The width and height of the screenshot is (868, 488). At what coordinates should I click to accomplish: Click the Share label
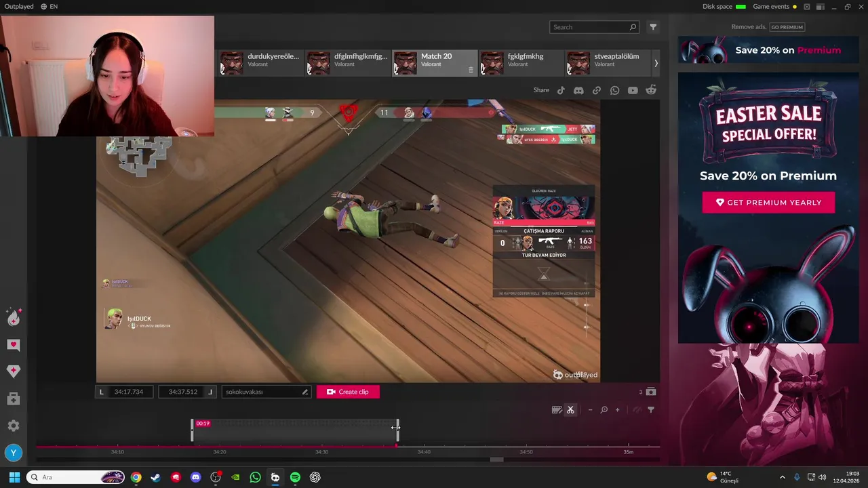[x=541, y=90]
